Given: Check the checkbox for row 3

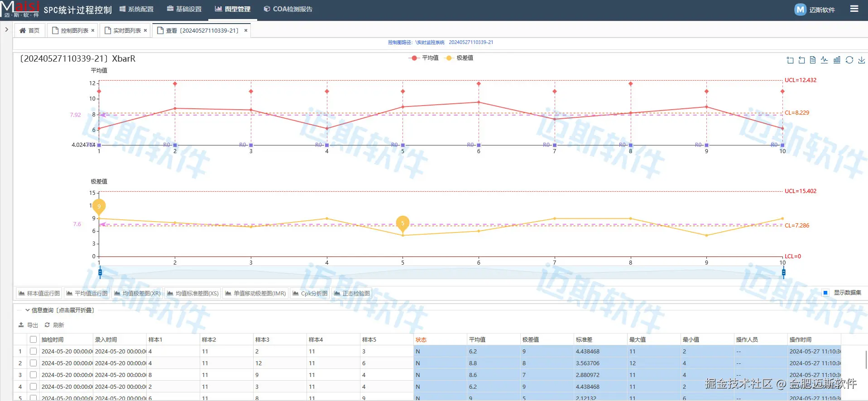Looking at the screenshot, I should pos(33,375).
